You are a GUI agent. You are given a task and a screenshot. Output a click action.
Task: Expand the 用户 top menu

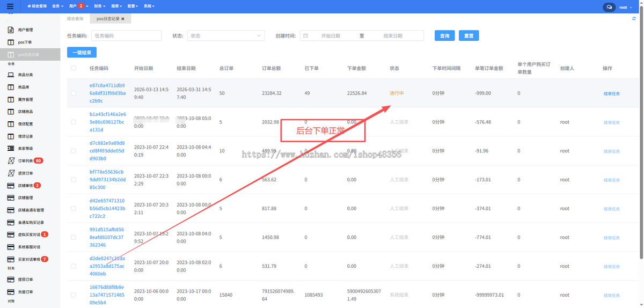click(x=78, y=6)
